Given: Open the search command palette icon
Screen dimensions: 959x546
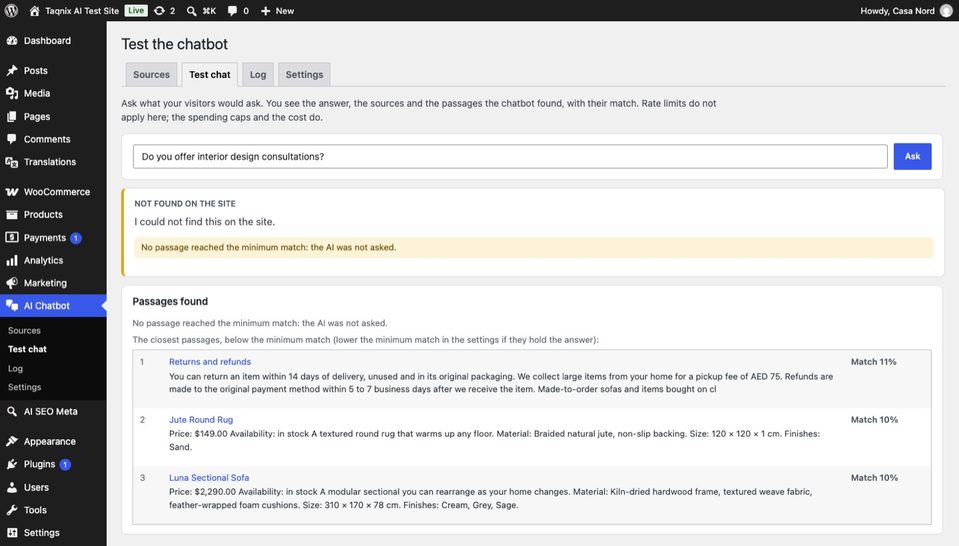Looking at the screenshot, I should [x=191, y=10].
